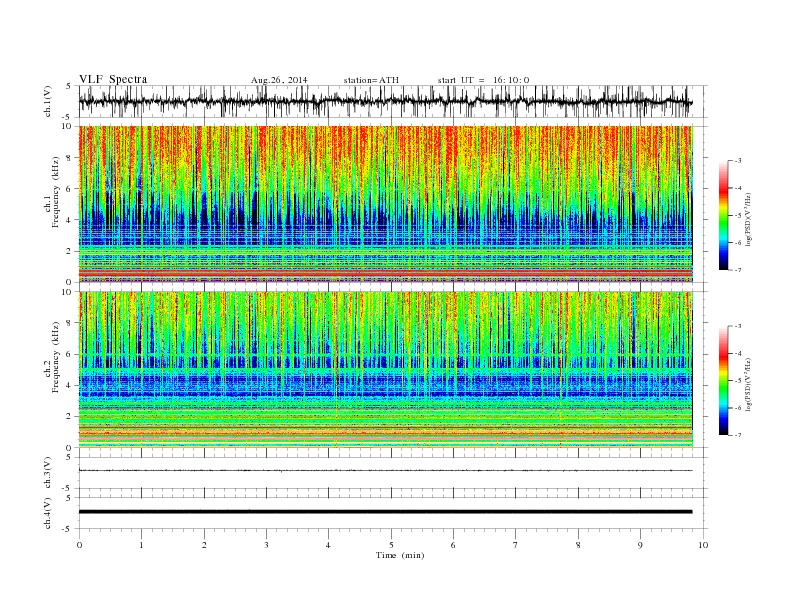Click the thin ch.3 voltage trace

click(386, 471)
